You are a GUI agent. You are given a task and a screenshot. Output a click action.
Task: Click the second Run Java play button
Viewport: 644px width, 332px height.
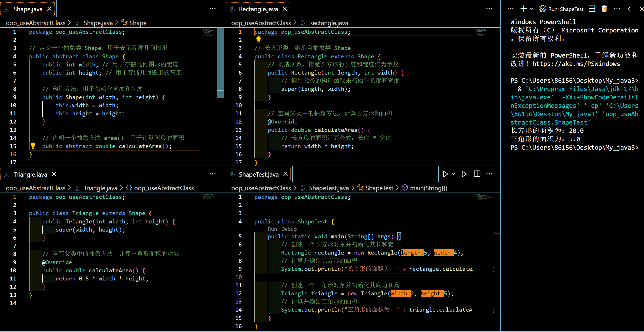tap(464, 174)
